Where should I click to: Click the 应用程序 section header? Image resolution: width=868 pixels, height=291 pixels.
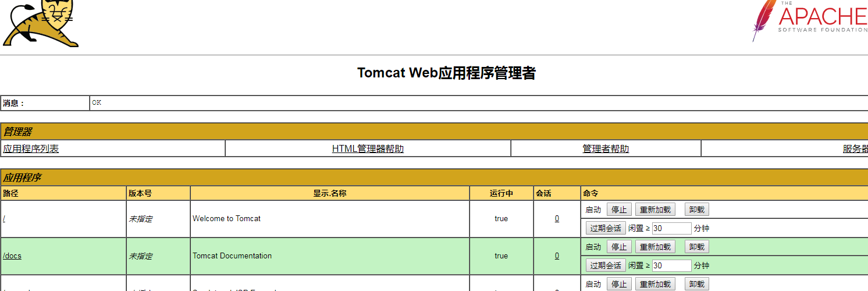22,178
